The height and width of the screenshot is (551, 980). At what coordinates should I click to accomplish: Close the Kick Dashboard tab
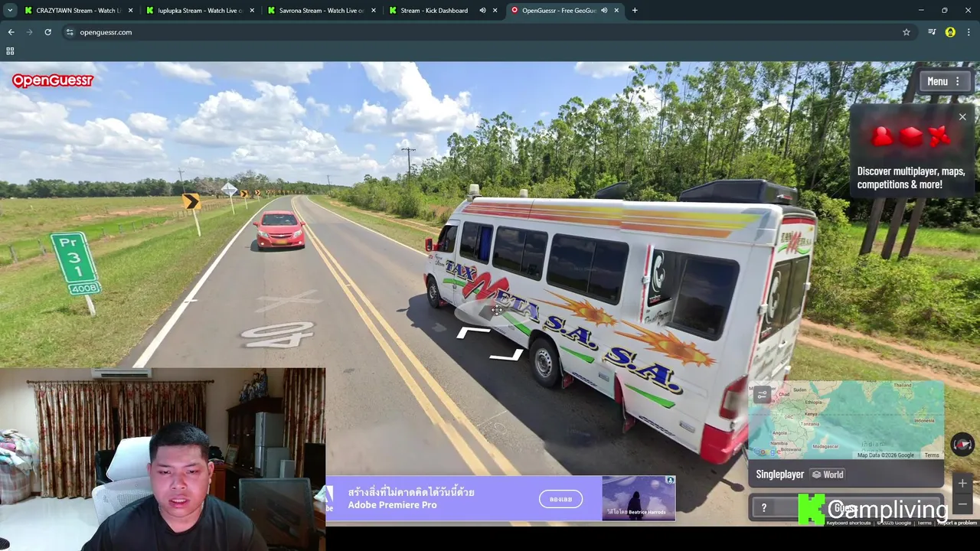[x=495, y=11]
